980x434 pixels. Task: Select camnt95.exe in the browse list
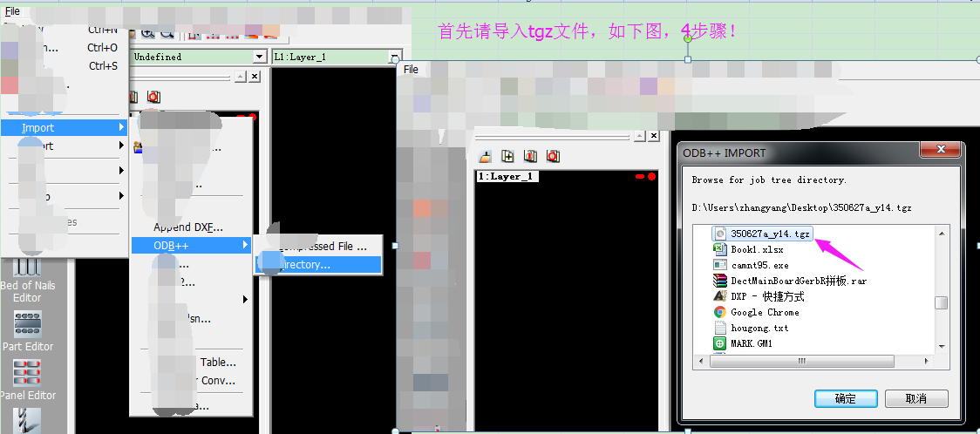tap(752, 265)
